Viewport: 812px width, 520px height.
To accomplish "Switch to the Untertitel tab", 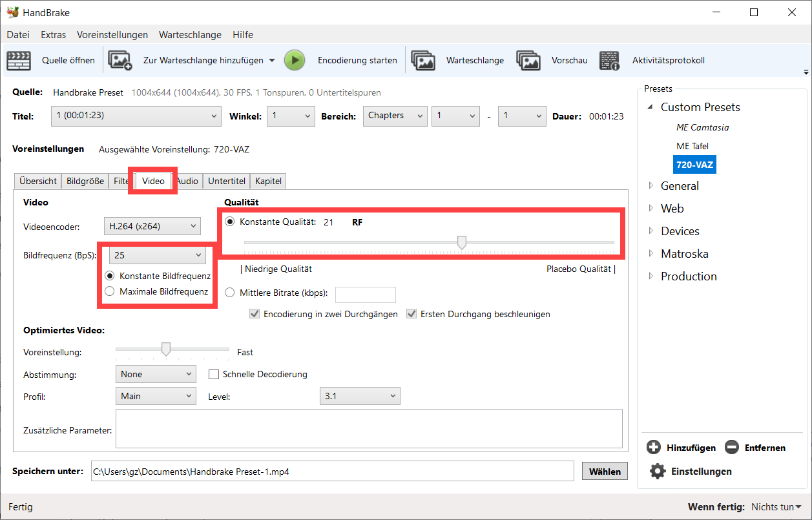I will click(x=227, y=182).
